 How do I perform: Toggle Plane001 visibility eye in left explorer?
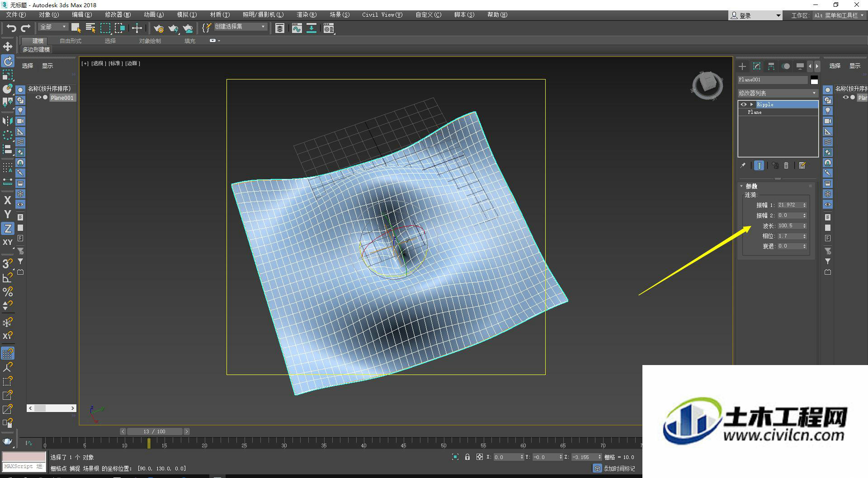pyautogui.click(x=38, y=98)
